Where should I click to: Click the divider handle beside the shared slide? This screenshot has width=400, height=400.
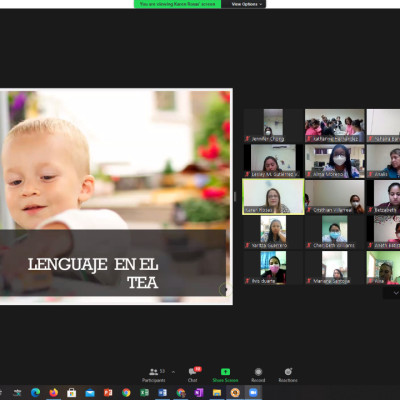[x=235, y=197]
